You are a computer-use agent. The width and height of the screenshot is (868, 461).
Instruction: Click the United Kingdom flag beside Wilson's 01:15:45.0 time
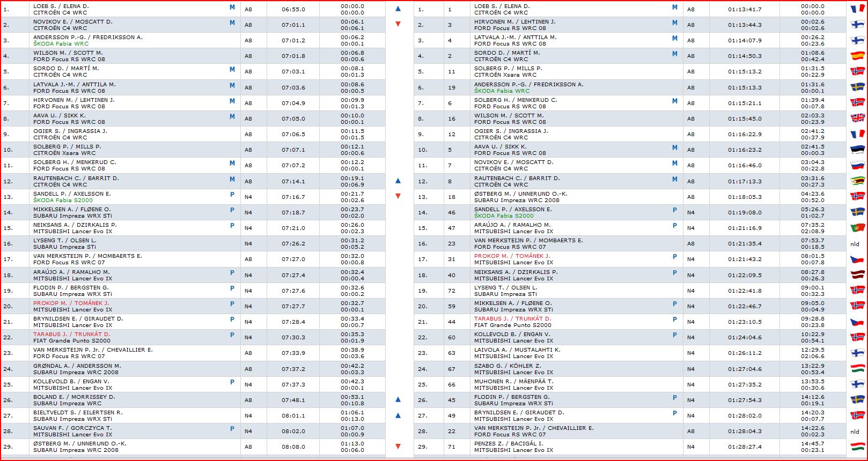[x=857, y=118]
